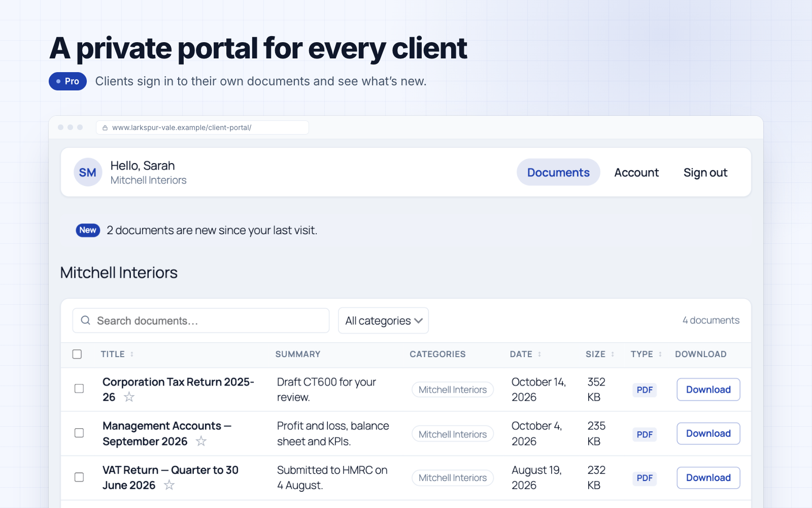Sort by the Type column arrows
The image size is (812, 508).
(660, 354)
